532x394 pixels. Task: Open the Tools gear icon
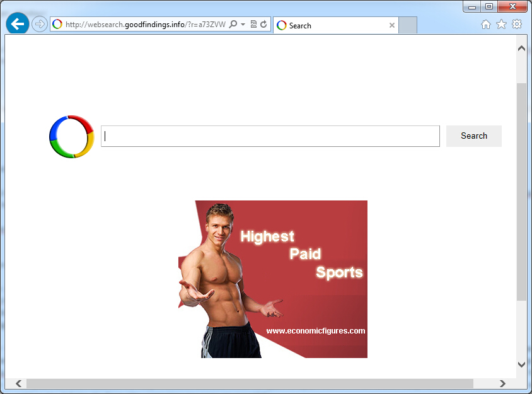(x=517, y=25)
